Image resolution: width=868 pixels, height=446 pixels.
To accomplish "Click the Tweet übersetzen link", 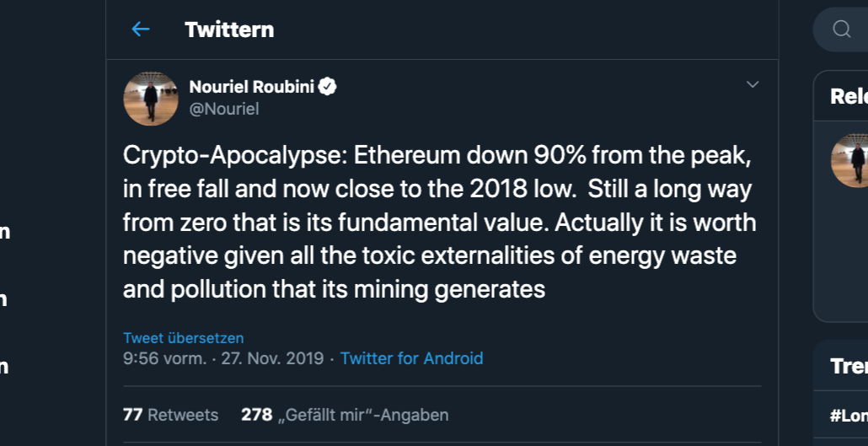I will click(x=183, y=338).
